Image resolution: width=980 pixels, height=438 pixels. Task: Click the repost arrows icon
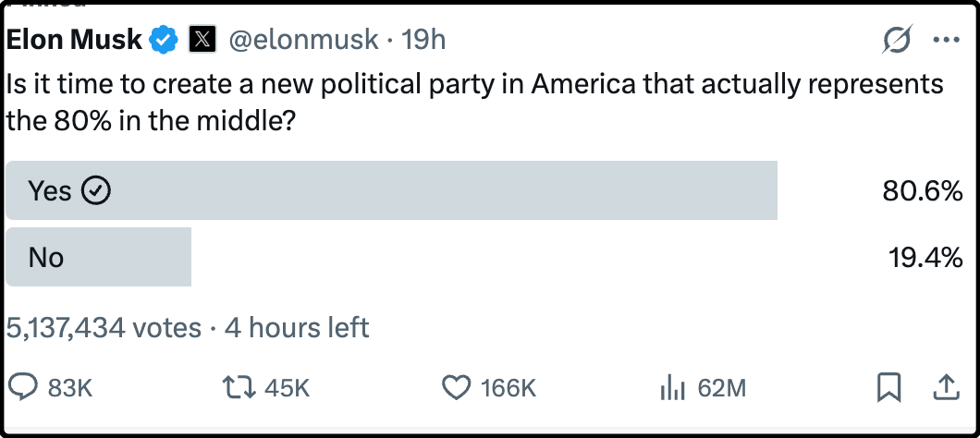pos(239,388)
